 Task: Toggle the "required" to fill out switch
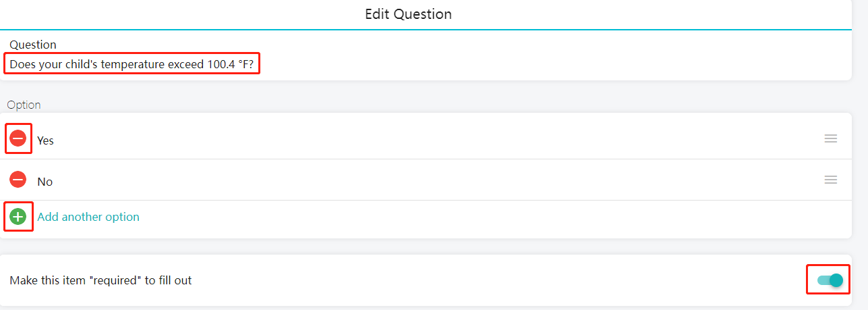point(830,280)
